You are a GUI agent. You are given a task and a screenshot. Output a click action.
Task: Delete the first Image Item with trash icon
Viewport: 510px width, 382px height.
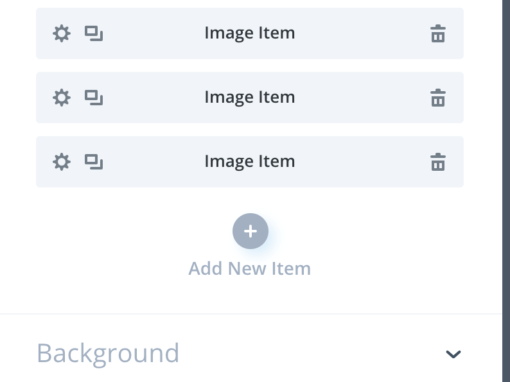pos(438,34)
